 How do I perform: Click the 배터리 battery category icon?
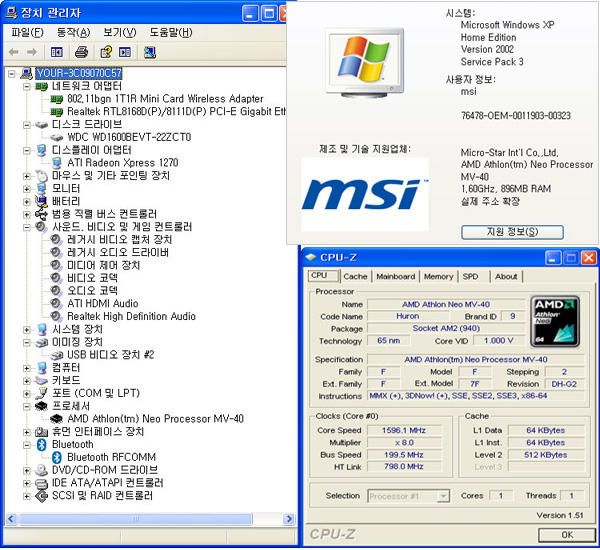pyautogui.click(x=41, y=201)
